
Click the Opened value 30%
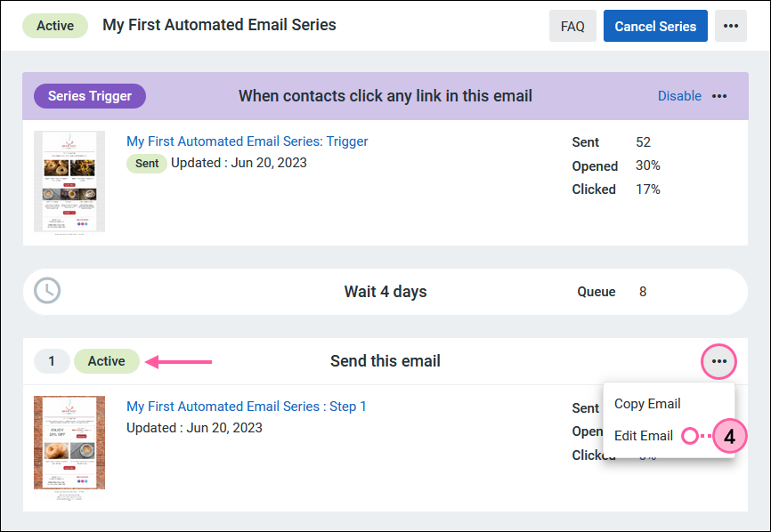click(647, 165)
